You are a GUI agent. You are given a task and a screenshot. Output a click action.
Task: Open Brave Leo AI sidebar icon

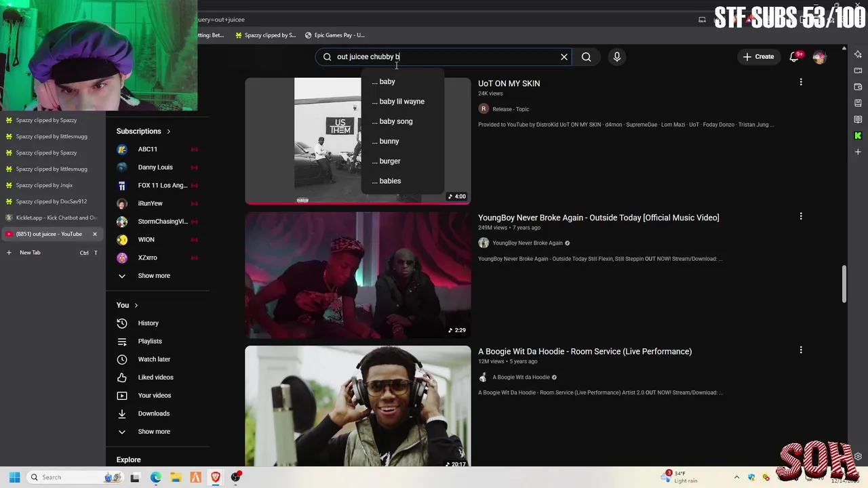858,54
